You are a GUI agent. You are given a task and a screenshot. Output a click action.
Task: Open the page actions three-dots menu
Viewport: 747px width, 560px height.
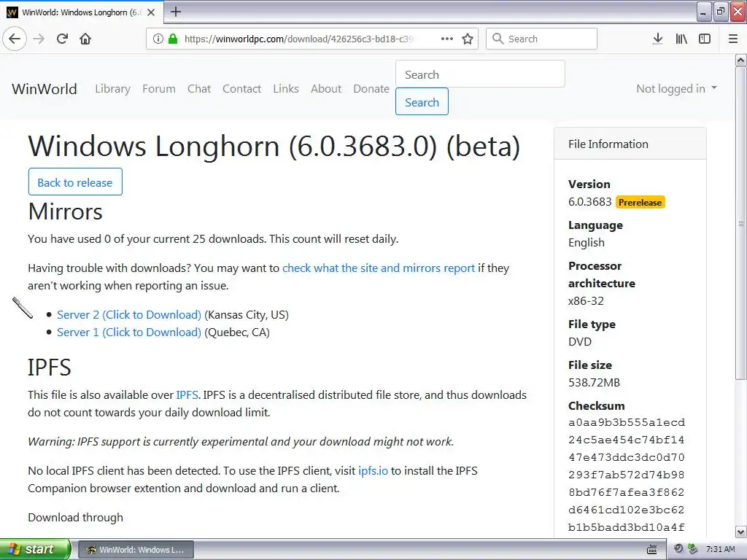pos(447,39)
